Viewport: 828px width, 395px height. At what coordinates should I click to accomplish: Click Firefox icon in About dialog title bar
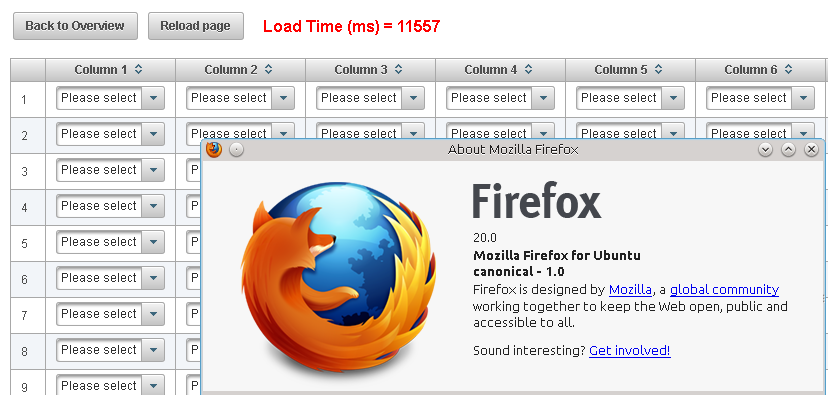[x=214, y=150]
